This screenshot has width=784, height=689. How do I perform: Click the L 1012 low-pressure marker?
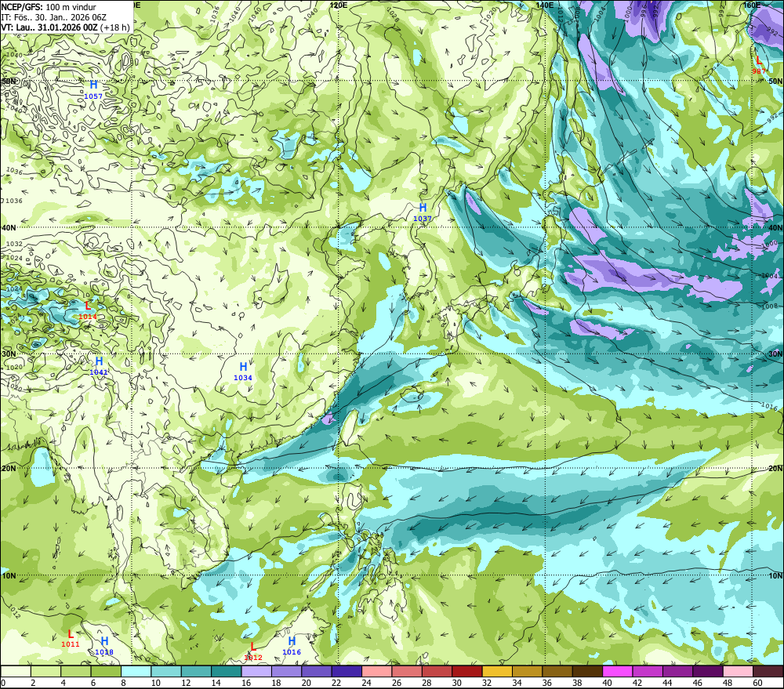pyautogui.click(x=253, y=651)
